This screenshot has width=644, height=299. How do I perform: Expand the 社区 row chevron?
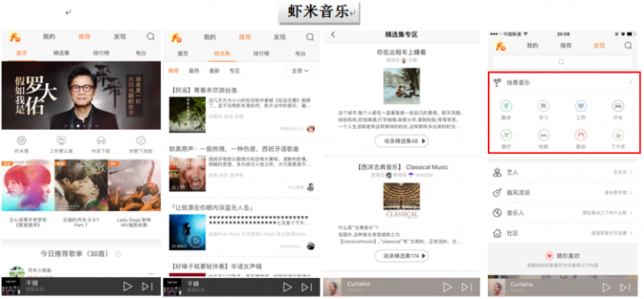tap(631, 233)
